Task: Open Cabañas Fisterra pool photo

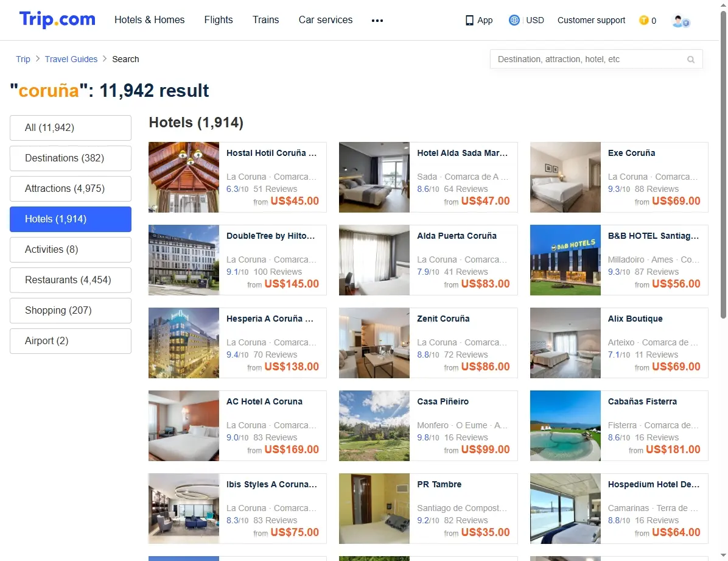Action: (565, 426)
